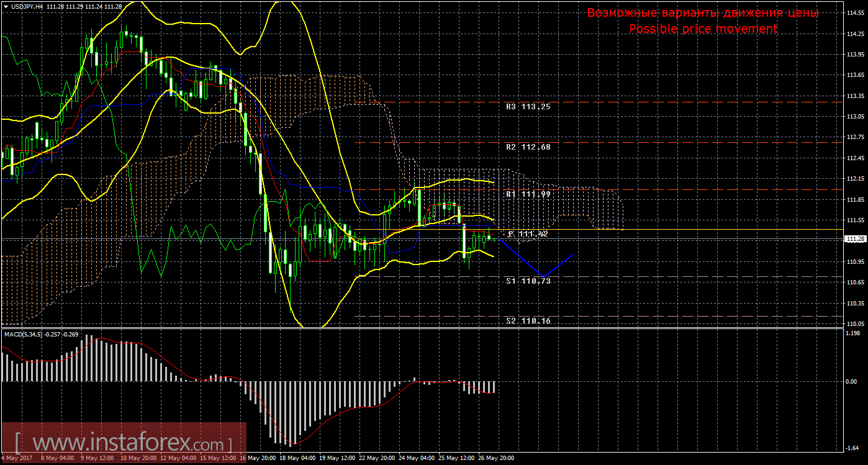This screenshot has height=465, width=868.
Task: Click the bottom tip of the blue forecast line
Action: (x=543, y=276)
